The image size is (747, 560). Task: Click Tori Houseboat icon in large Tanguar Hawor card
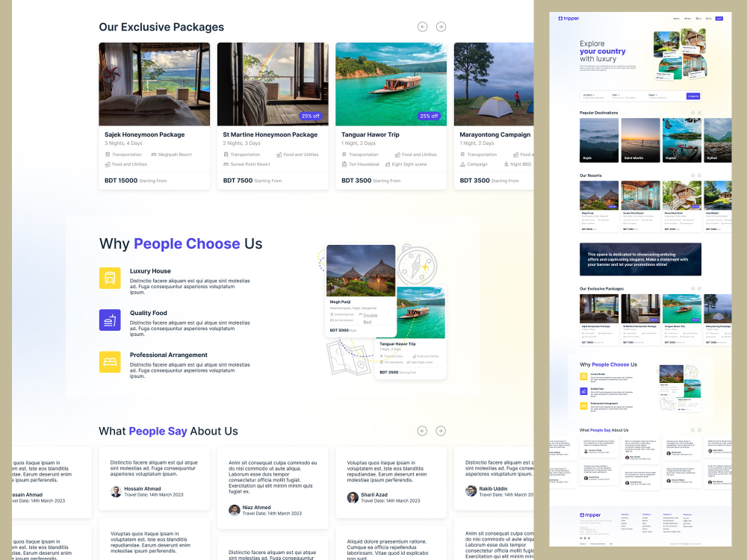coord(344,164)
